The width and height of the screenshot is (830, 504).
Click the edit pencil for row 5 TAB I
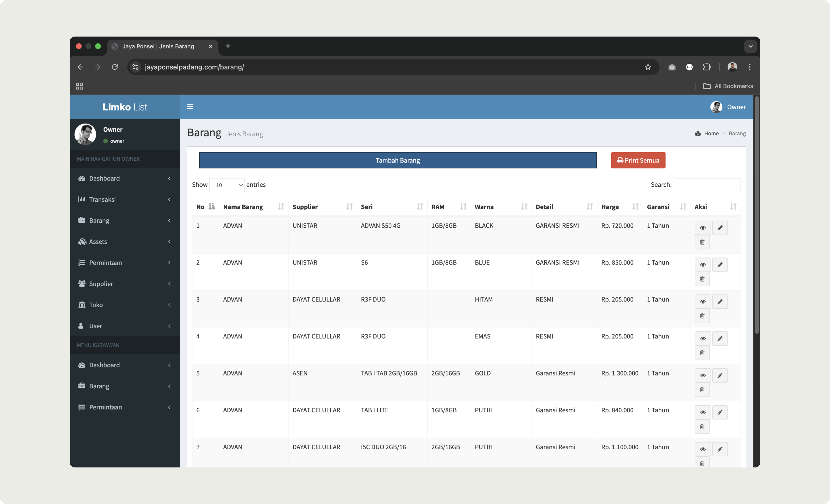[x=720, y=375]
